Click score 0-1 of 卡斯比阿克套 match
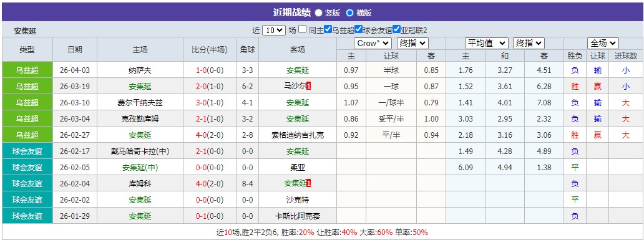This screenshot has height=240, width=644. coord(202,216)
